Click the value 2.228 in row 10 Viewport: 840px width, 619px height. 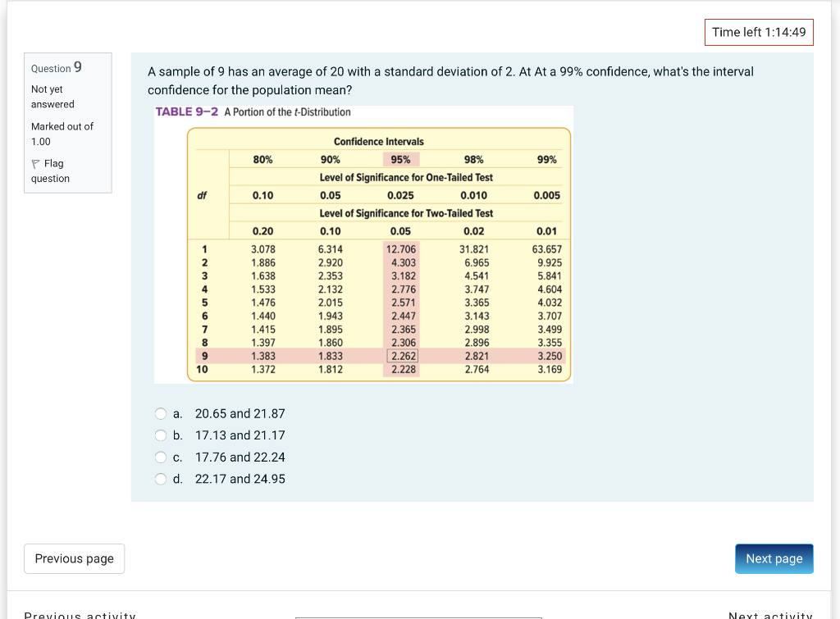click(x=404, y=370)
